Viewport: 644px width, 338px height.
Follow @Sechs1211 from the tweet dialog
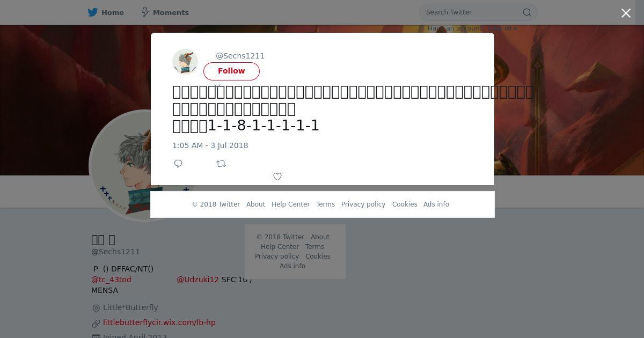coord(231,71)
